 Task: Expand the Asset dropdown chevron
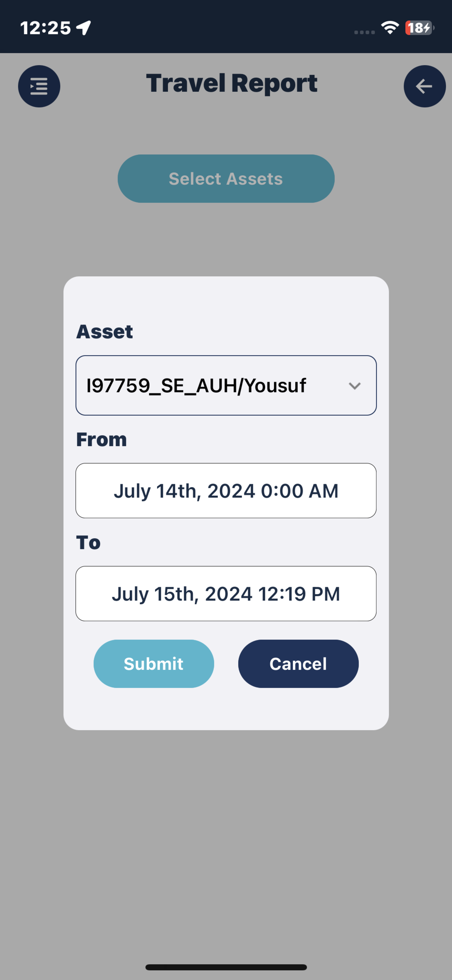point(354,386)
